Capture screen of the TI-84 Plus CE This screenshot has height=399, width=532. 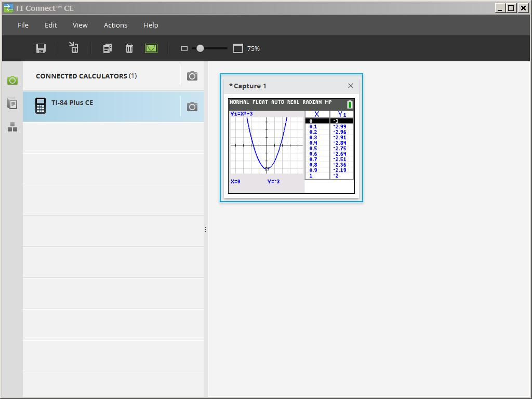pos(192,107)
